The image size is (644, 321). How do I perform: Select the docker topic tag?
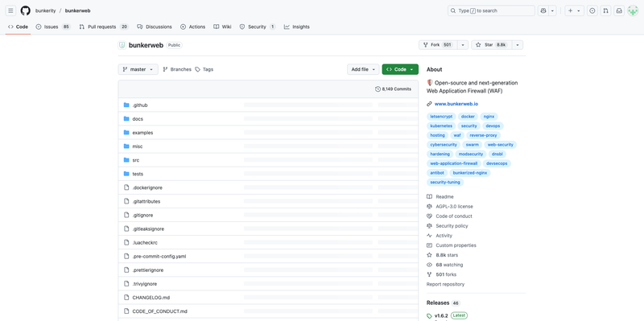point(468,117)
